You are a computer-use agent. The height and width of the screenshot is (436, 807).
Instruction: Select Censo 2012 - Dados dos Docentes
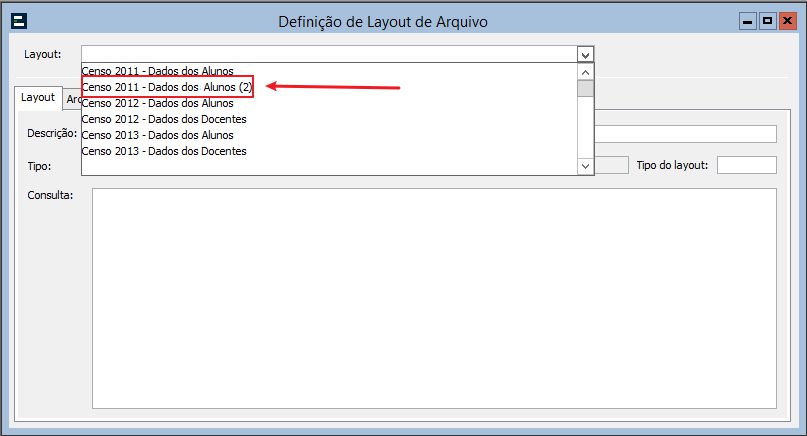(x=330, y=119)
